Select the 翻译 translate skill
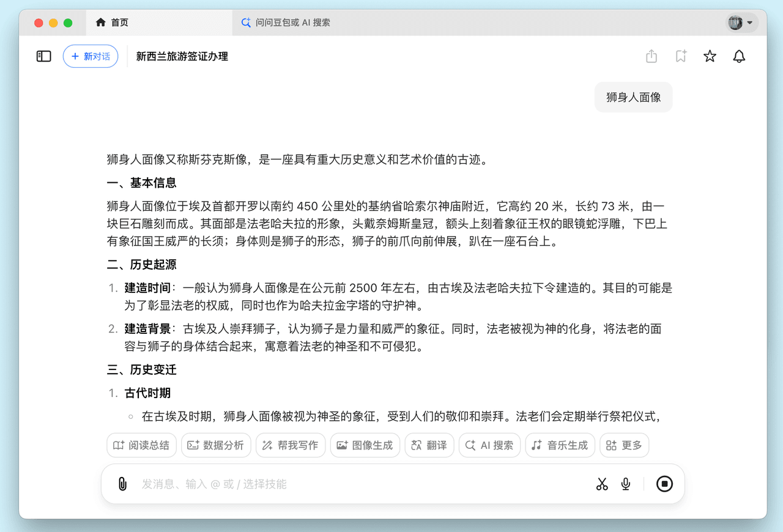This screenshot has width=783, height=532. pyautogui.click(x=429, y=445)
